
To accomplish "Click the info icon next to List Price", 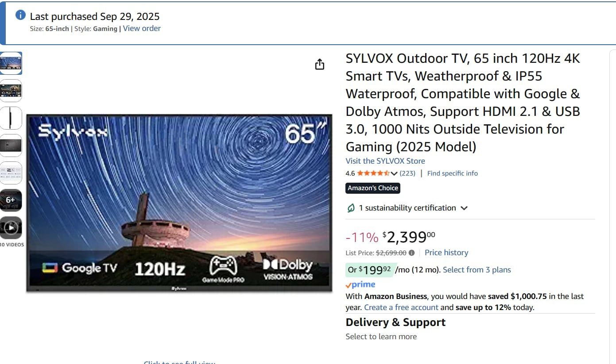I will click(x=411, y=253).
